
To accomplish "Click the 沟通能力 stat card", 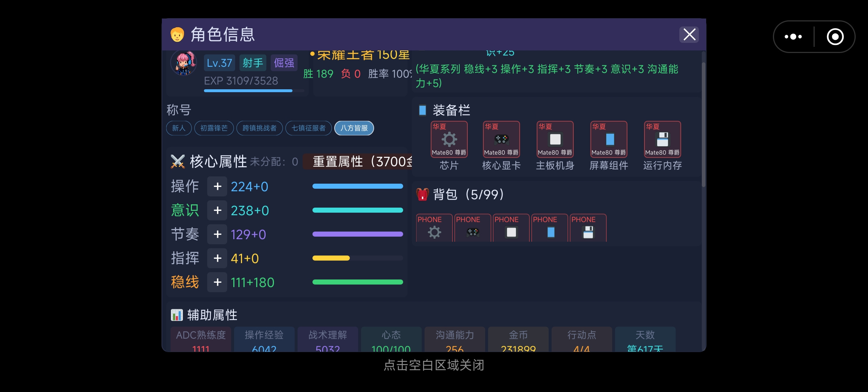I will pyautogui.click(x=455, y=339).
